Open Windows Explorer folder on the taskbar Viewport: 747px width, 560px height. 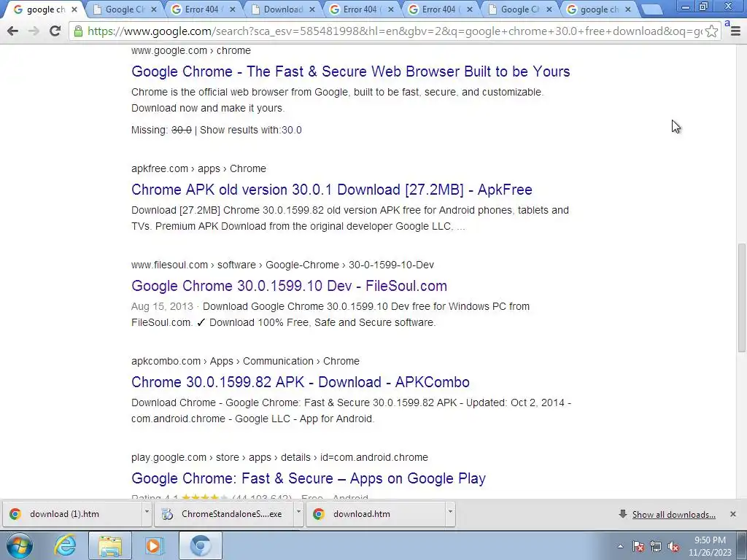click(110, 545)
